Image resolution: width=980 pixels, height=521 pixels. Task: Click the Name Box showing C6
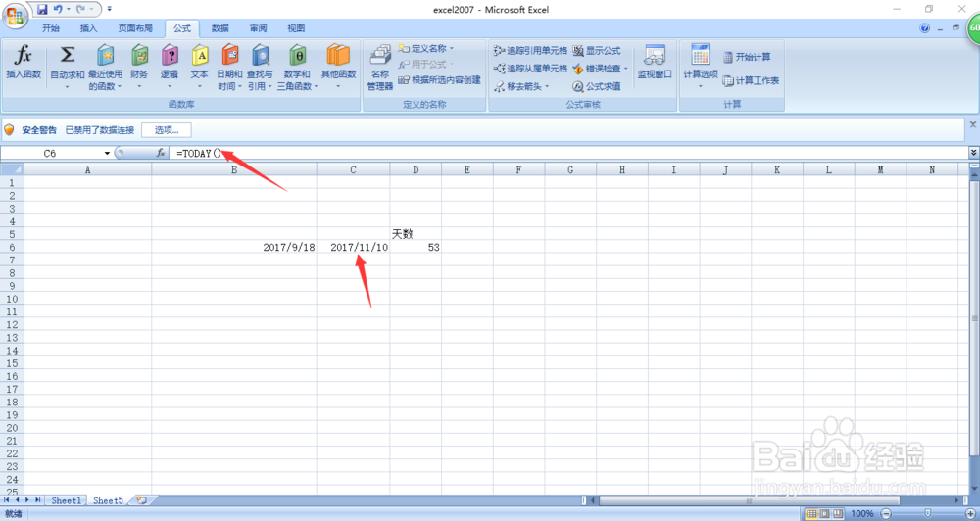point(51,153)
